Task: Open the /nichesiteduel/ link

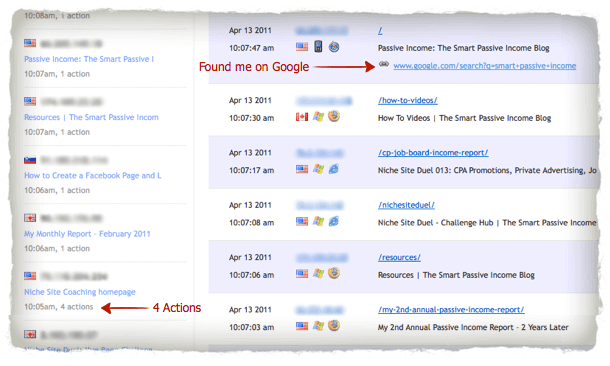Action: [406, 205]
